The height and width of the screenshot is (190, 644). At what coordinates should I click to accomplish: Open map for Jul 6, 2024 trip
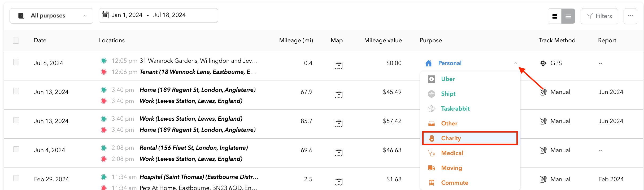click(338, 65)
